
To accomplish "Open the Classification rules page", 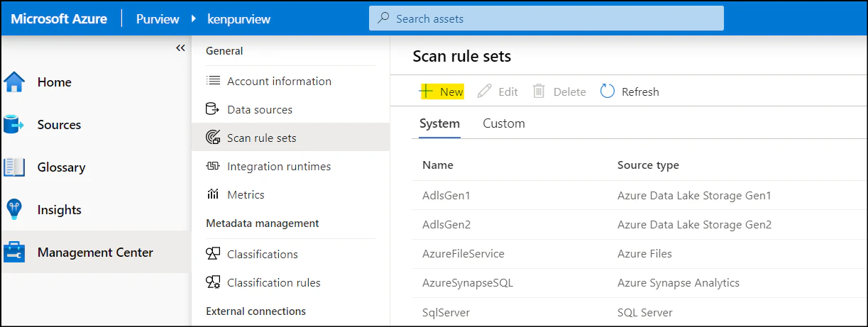I will [274, 282].
